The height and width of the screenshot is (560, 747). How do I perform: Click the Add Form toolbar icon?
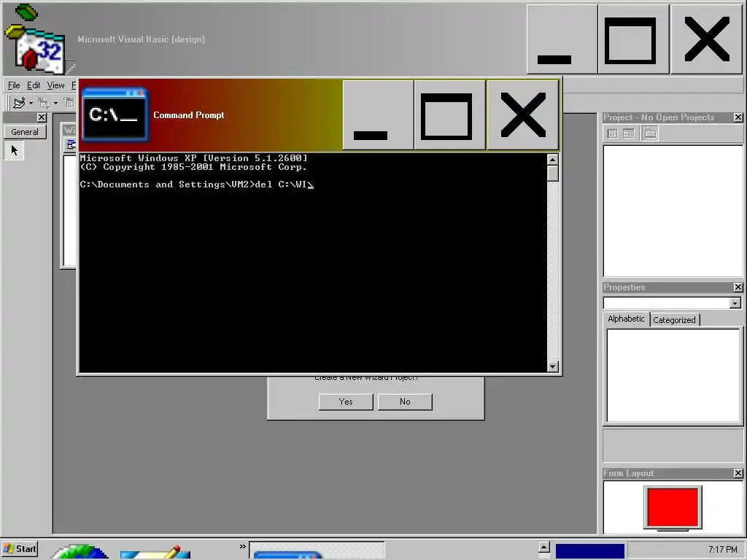(44, 102)
